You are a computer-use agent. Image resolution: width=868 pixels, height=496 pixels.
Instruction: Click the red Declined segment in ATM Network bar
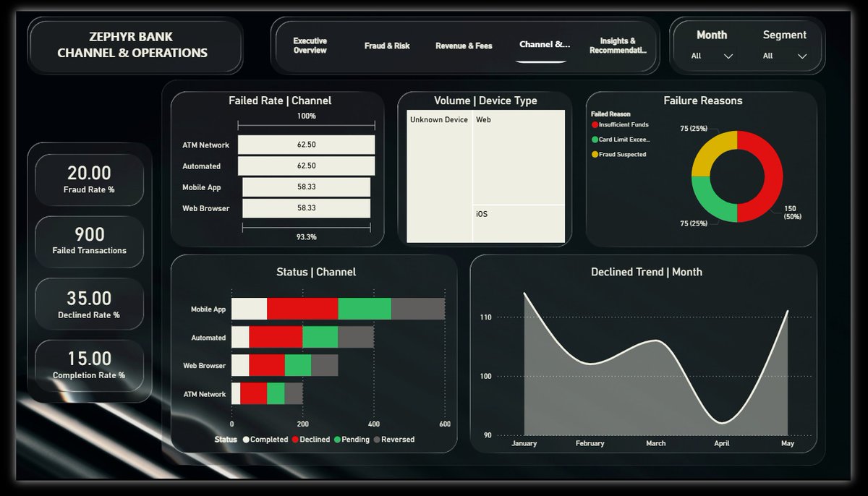pyautogui.click(x=253, y=393)
